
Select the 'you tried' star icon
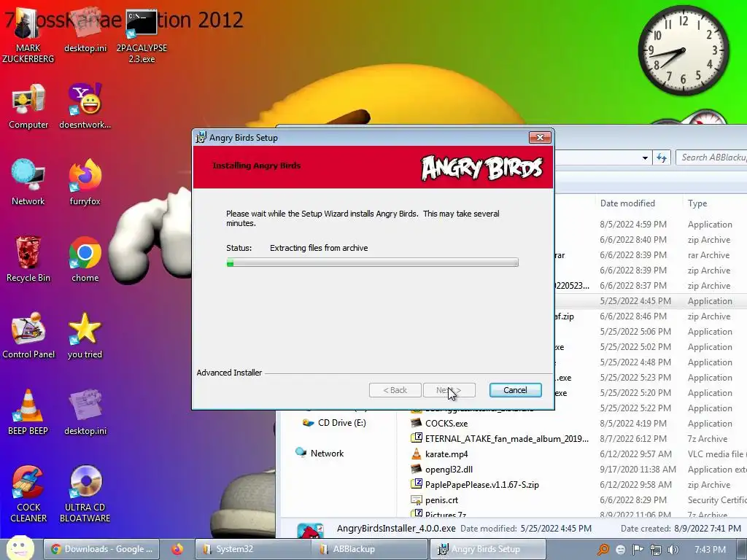(85, 335)
